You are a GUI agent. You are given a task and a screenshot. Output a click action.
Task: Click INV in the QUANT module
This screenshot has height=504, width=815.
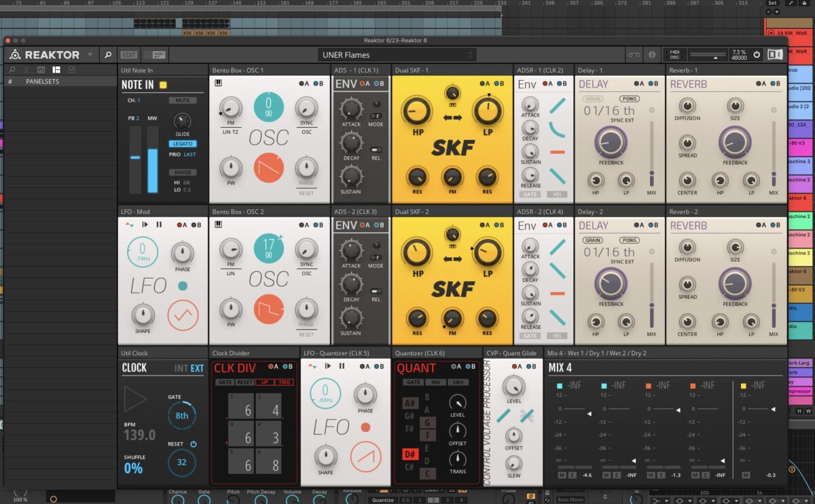435,382
